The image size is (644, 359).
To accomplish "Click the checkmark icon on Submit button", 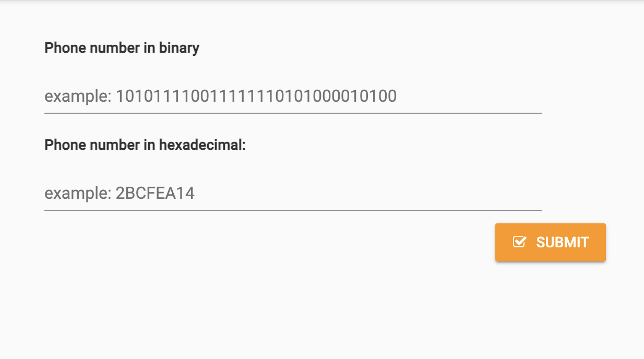I will 519,242.
